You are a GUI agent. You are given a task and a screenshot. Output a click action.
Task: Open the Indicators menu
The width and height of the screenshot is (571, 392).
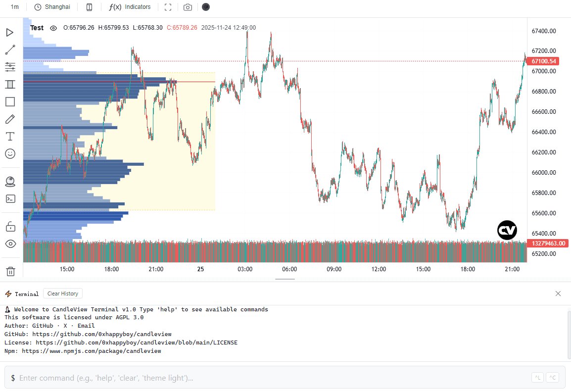[130, 7]
